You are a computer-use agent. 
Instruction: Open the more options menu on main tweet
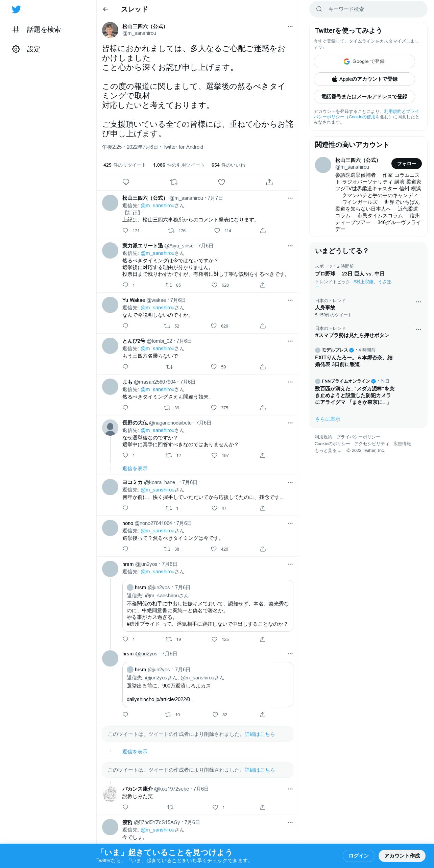pos(290,26)
